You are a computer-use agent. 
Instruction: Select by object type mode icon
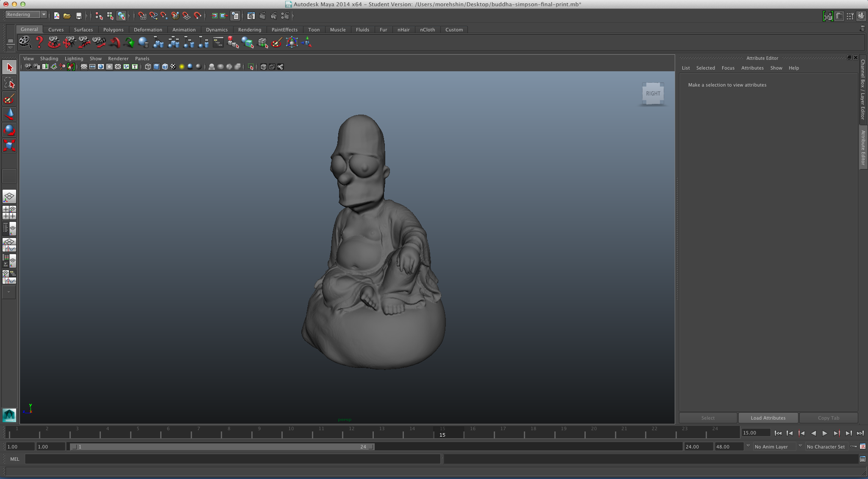click(110, 16)
